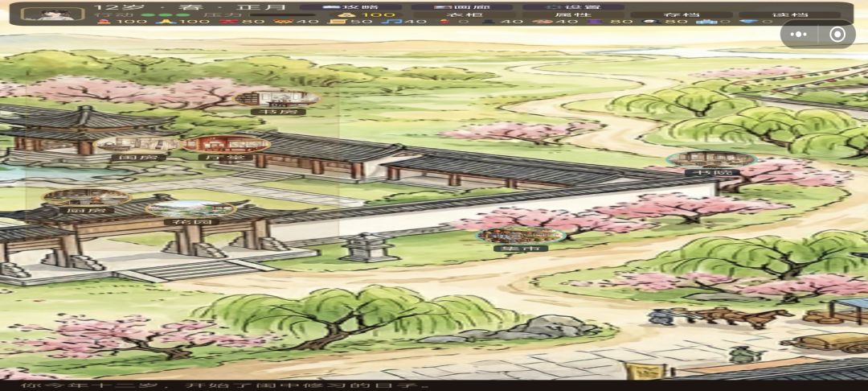Open the 攻略 strategy guide
The width and height of the screenshot is (868, 391).
pos(351,7)
